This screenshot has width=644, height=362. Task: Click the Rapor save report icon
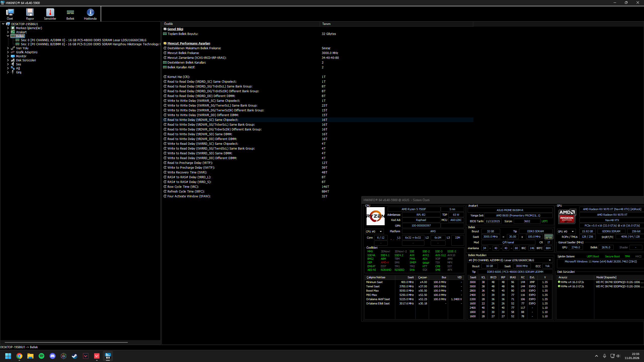[30, 14]
